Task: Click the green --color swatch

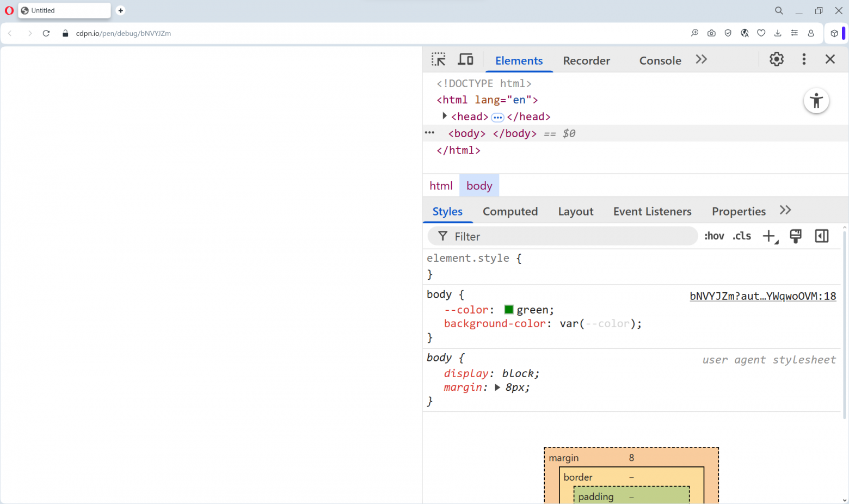Action: click(x=508, y=309)
